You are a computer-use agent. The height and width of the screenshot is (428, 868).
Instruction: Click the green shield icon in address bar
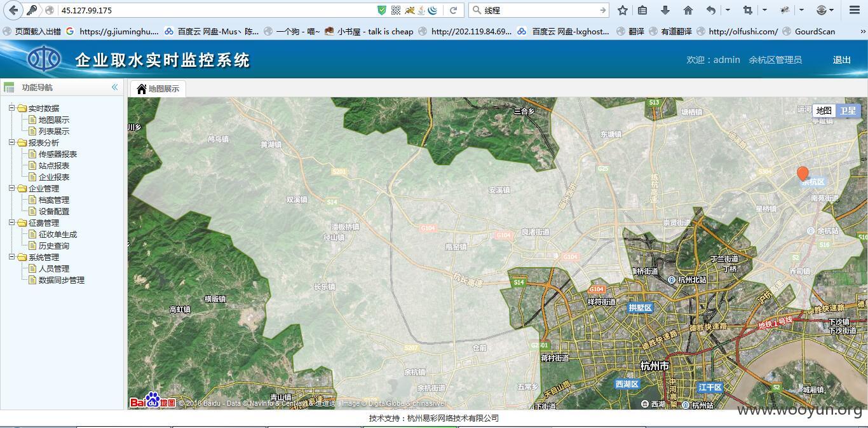pos(382,10)
